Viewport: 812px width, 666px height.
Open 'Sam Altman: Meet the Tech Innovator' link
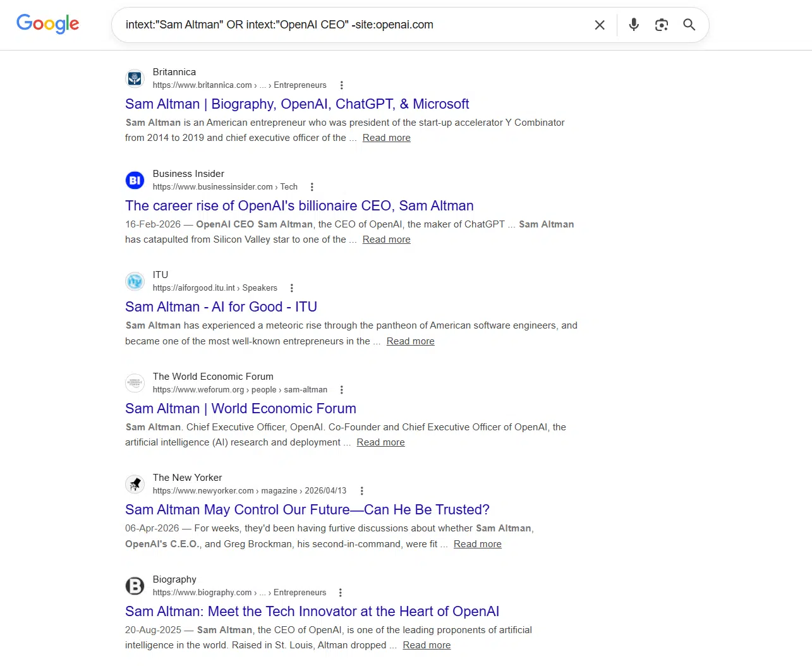point(312,612)
